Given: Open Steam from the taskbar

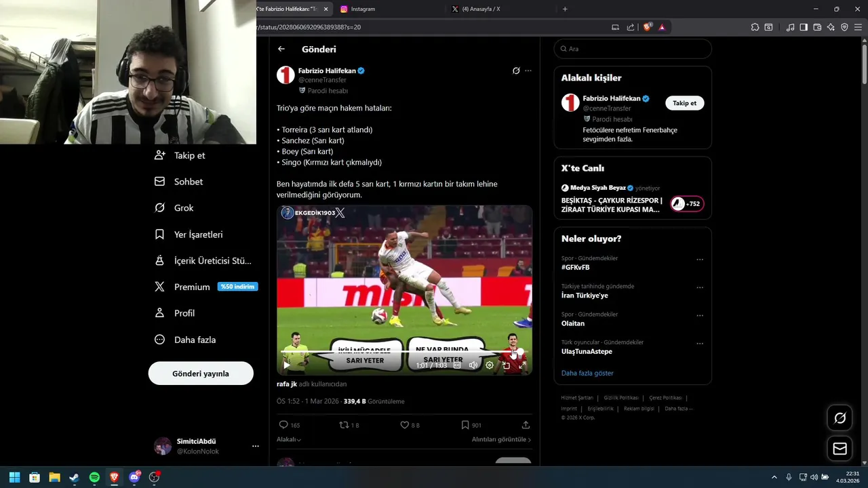Looking at the screenshot, I should [75, 477].
